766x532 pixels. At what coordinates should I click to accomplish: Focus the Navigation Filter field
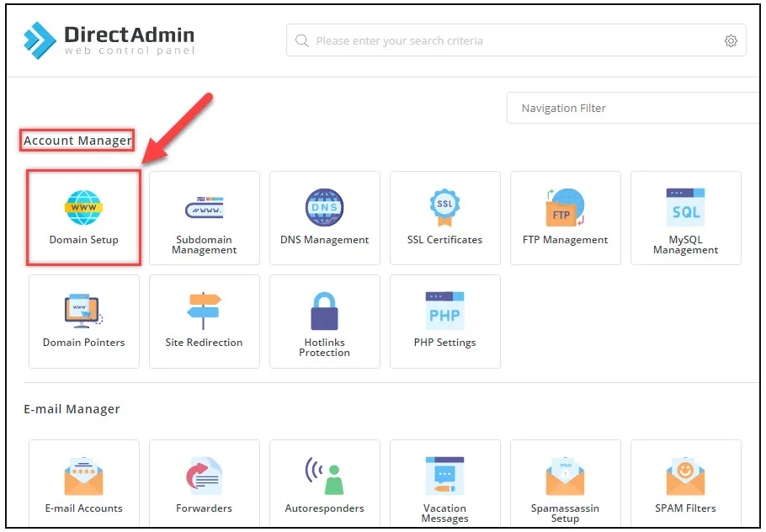tap(635, 108)
